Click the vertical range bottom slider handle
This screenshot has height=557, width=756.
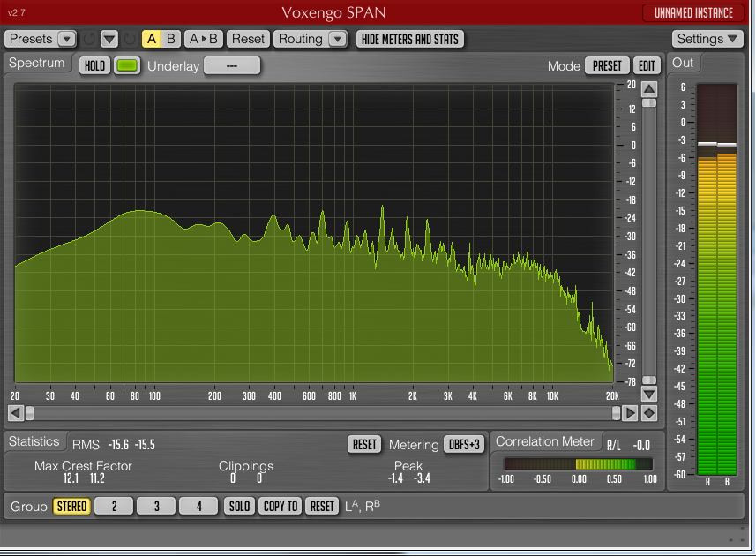coord(649,380)
